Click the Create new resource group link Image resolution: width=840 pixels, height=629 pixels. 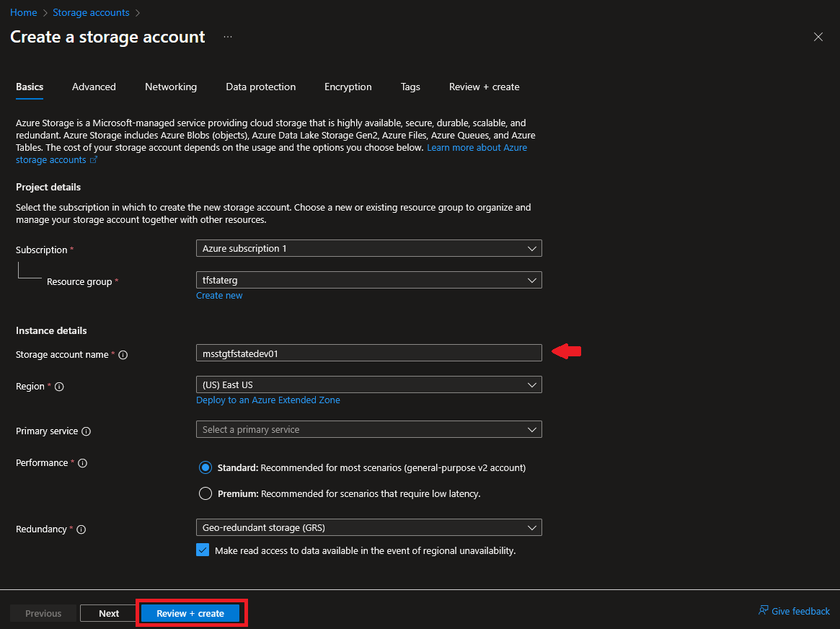(x=219, y=296)
